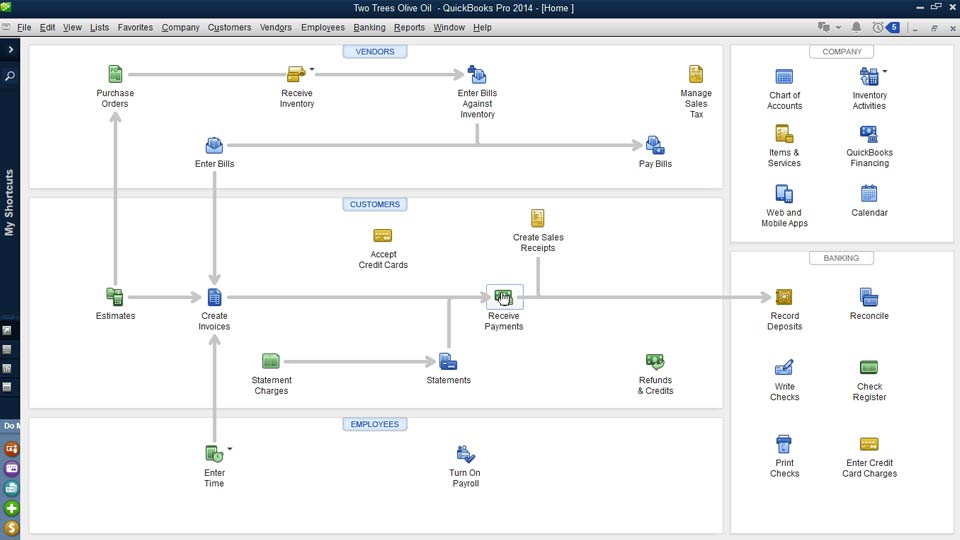This screenshot has width=960, height=540.
Task: Open the Banking menu
Action: 369,28
